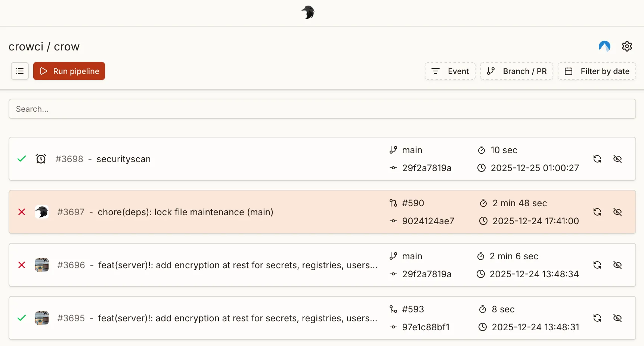Restart pipeline #3697 lock file maintenance
644x346 pixels.
pyautogui.click(x=597, y=212)
